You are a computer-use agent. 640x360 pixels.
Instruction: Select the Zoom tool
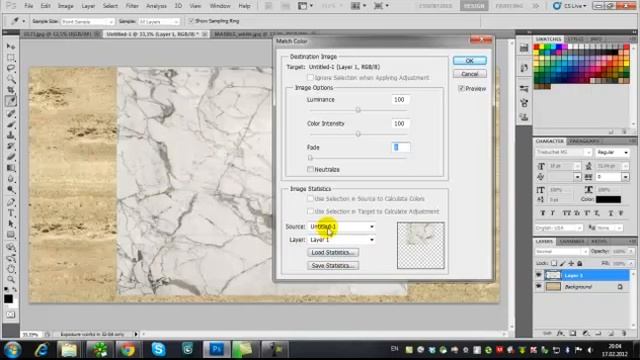point(11,280)
